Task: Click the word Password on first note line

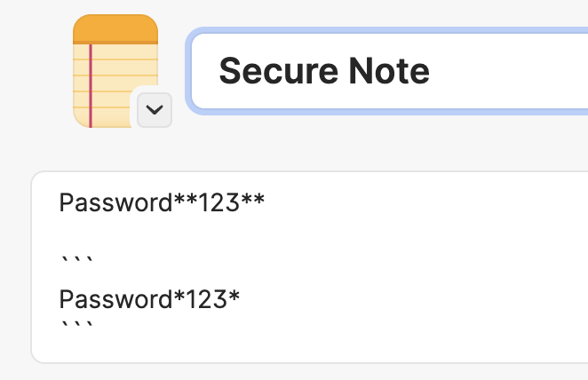Action: (x=115, y=202)
